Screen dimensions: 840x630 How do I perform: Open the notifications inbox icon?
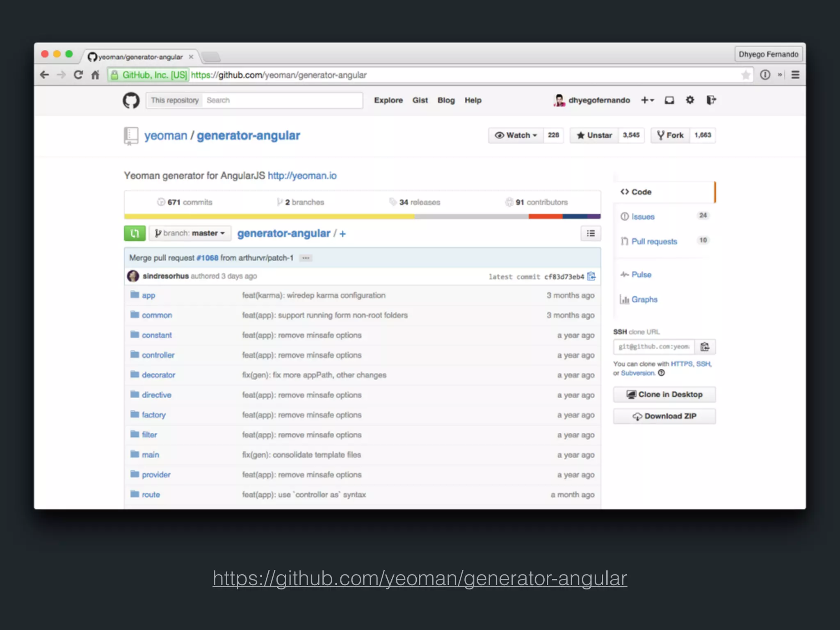[x=669, y=100]
